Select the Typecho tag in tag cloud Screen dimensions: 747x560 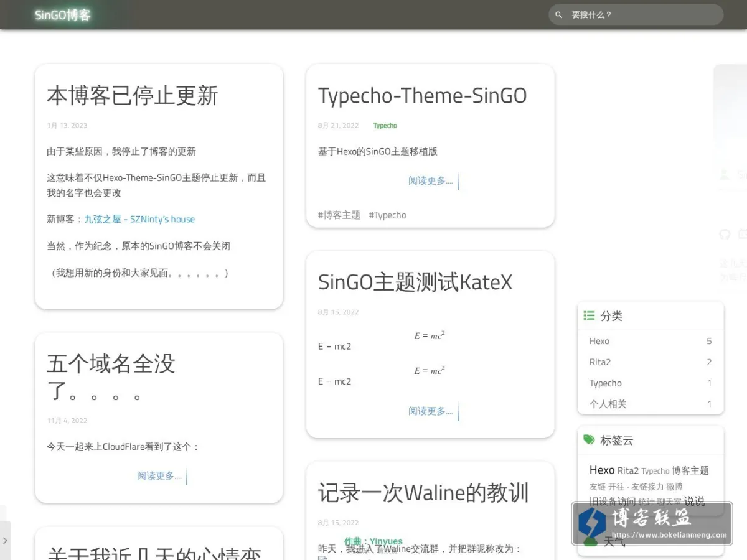pos(655,471)
